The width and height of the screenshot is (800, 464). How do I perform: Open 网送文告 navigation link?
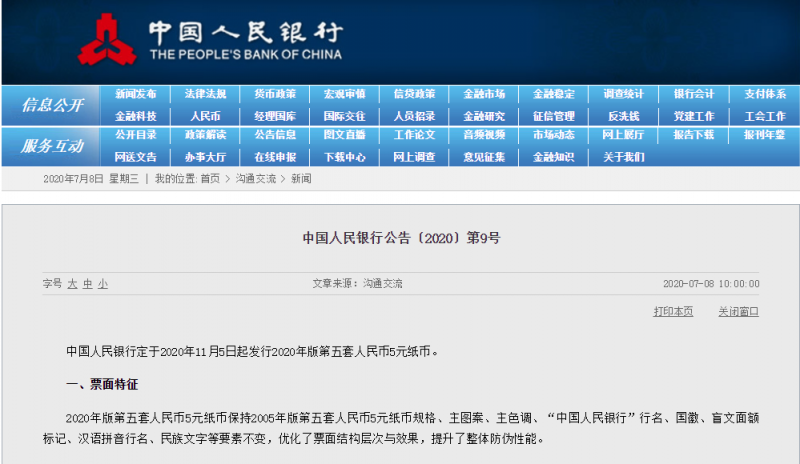(135, 157)
